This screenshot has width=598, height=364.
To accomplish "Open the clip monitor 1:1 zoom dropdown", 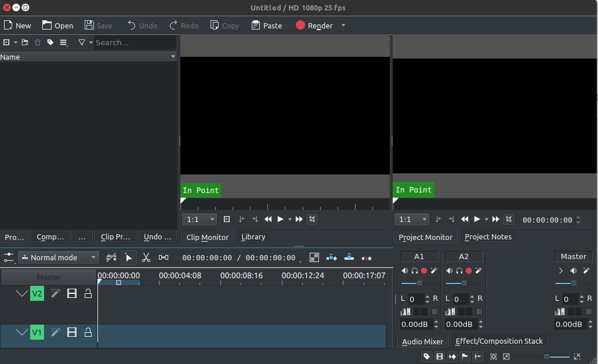I will (200, 220).
